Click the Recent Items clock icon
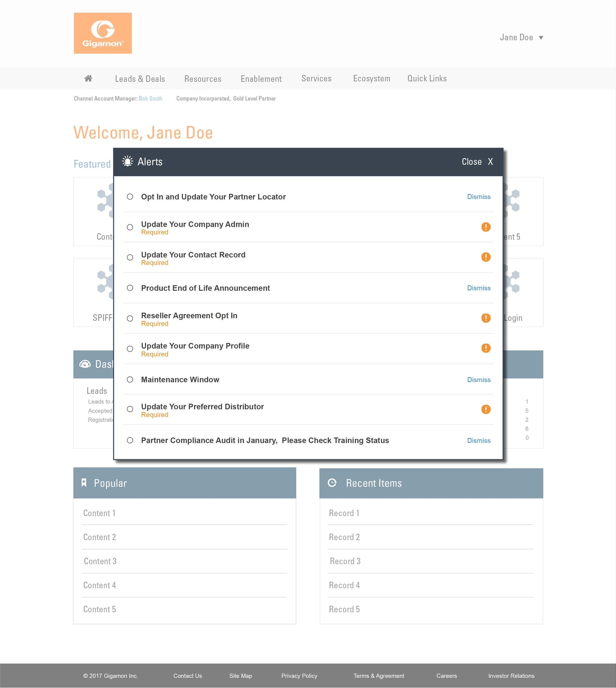The height and width of the screenshot is (688, 616). click(x=332, y=483)
